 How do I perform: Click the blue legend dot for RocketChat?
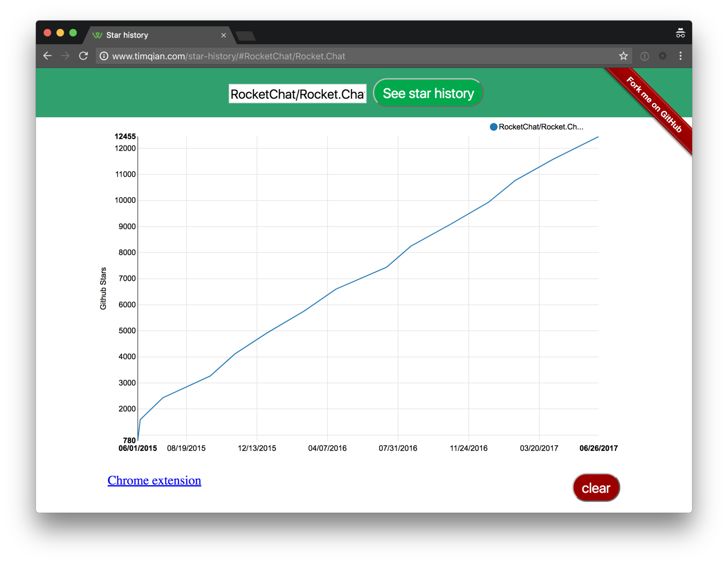(493, 127)
